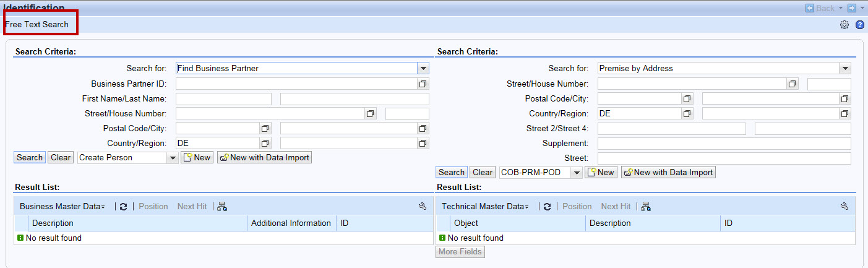This screenshot has width=868, height=268.
Task: Open value help for business partner City
Action: [x=423, y=128]
